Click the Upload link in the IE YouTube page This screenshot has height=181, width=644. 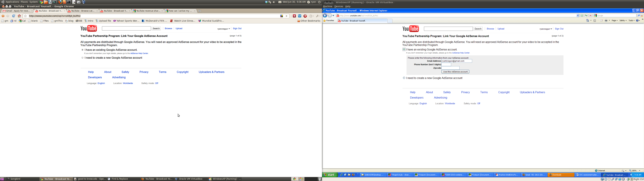click(x=501, y=29)
